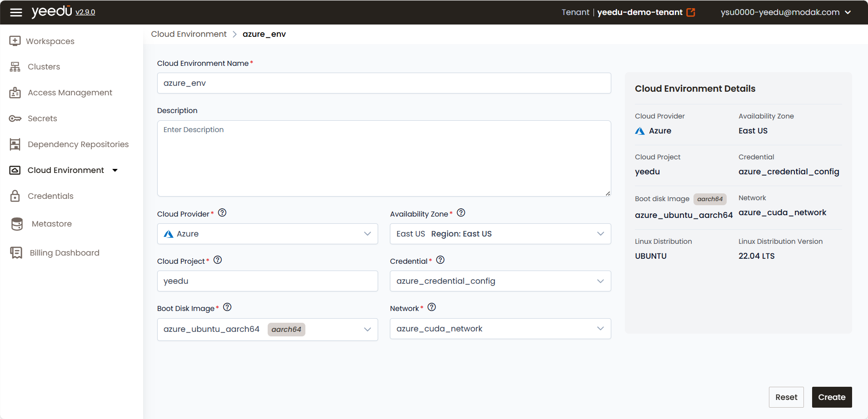Image resolution: width=868 pixels, height=419 pixels.
Task: Show help for Boot Disk Image field
Action: coord(227,307)
